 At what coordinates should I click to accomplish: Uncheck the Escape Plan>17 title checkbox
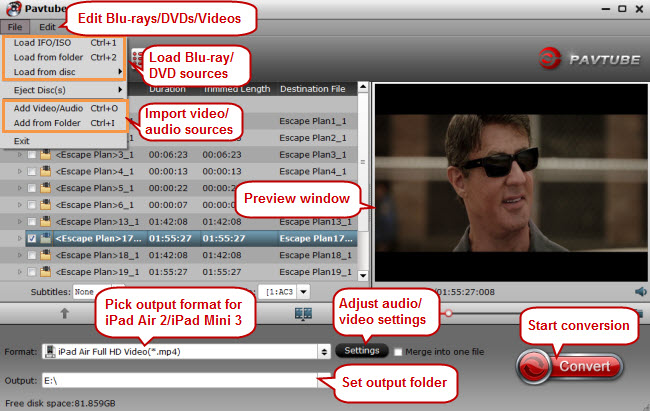[x=32, y=238]
